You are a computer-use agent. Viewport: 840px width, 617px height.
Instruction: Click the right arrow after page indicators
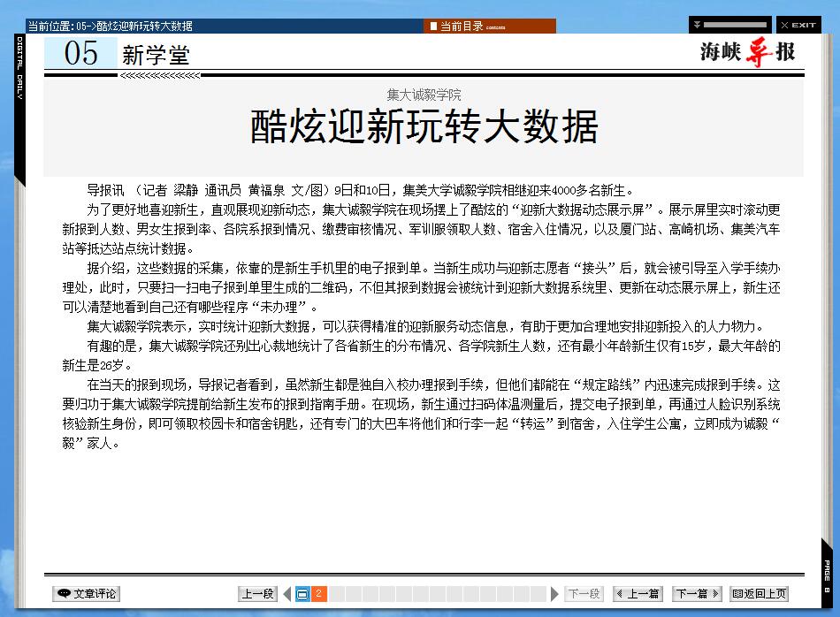tap(554, 594)
